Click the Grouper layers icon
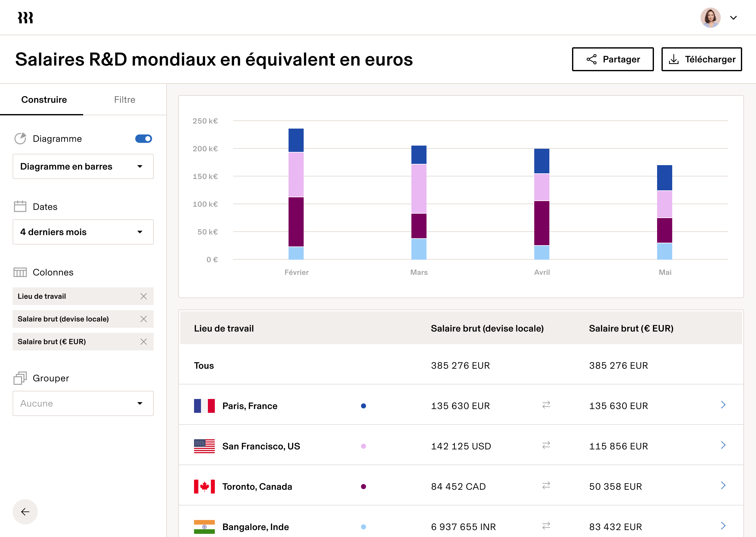 click(20, 378)
